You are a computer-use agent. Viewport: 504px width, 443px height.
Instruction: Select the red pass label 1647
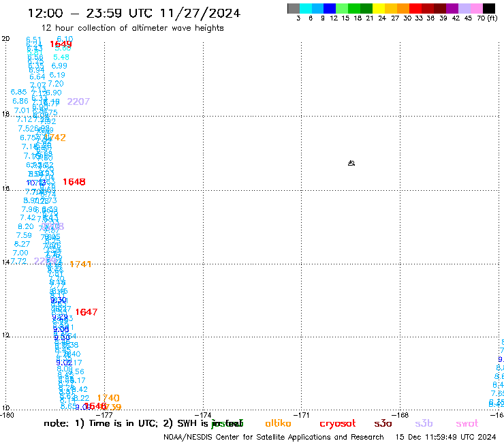coord(86,312)
